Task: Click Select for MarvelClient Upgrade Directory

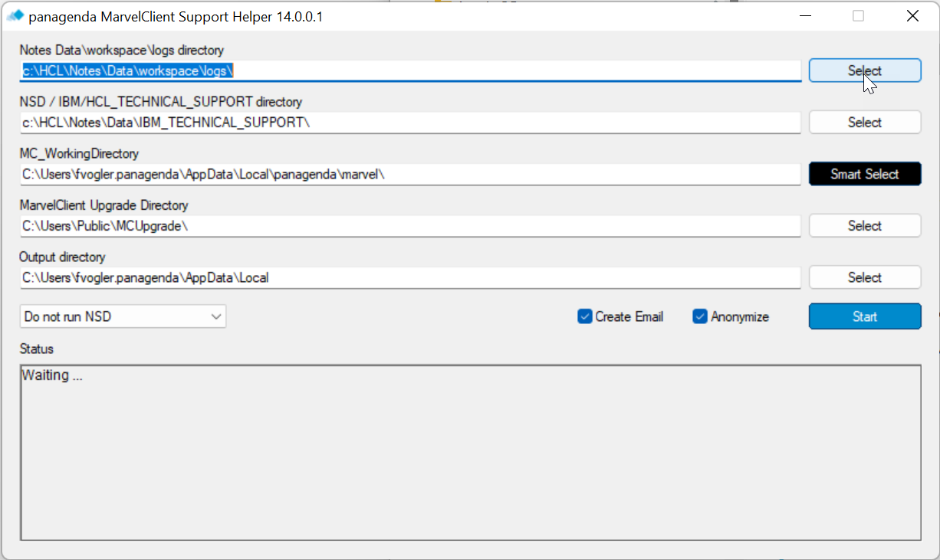Action: tap(865, 225)
